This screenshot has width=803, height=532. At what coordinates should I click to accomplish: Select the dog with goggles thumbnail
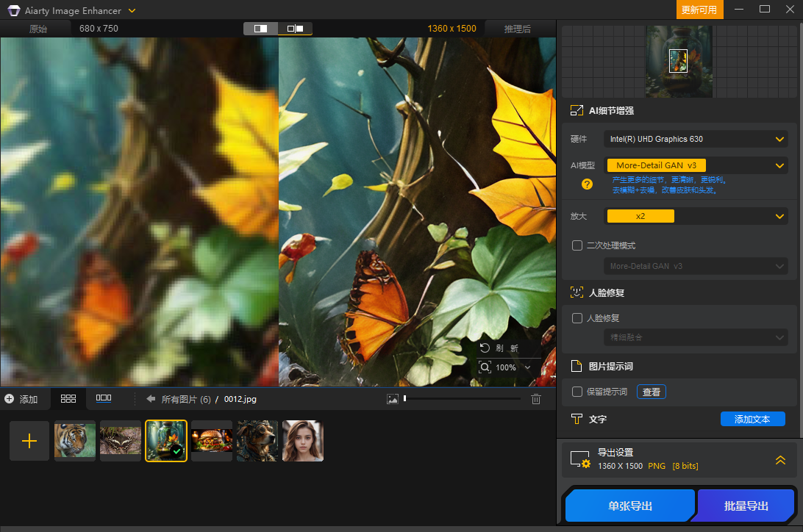[x=257, y=440]
